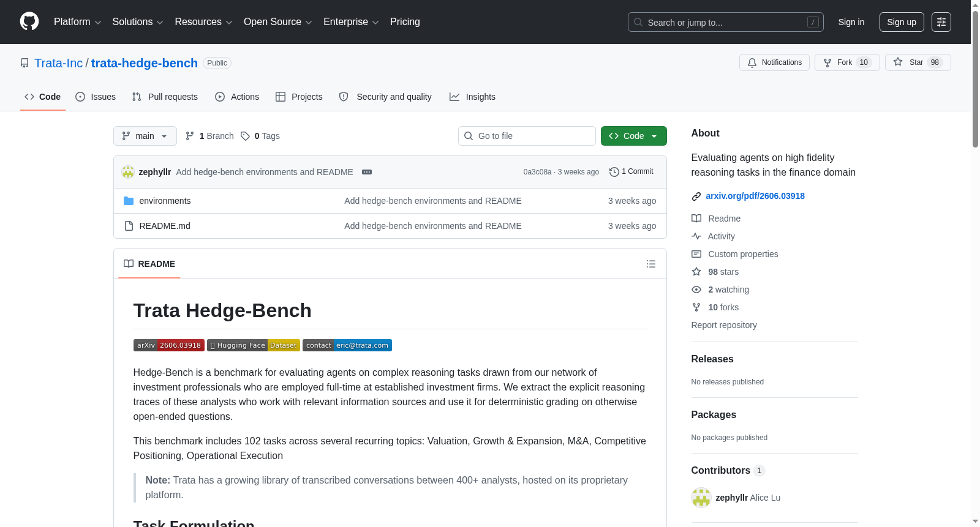Open the Contributors heading link
Viewport: 980px width, 527px height.
728,471
